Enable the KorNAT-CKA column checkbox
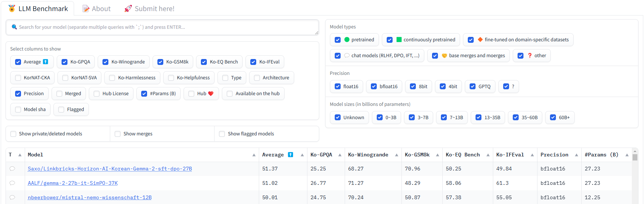This screenshot has width=644, height=204. 18,77
